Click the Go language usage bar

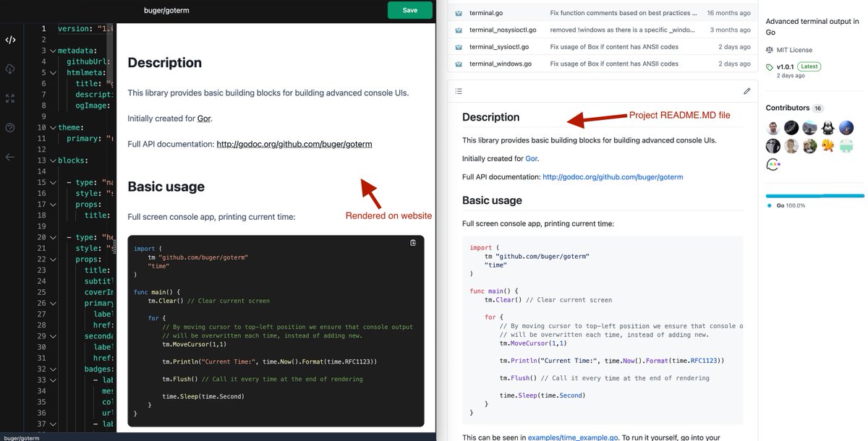[815, 196]
